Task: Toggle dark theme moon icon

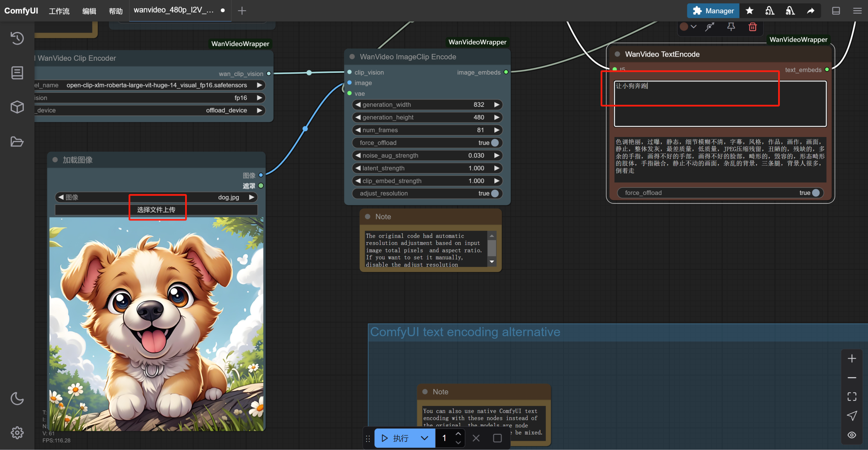Action: click(17, 398)
